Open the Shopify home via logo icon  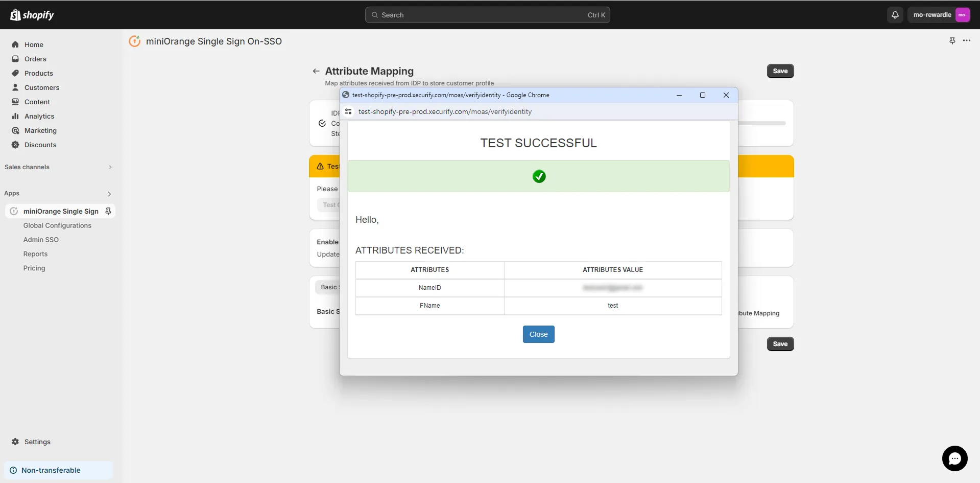[15, 15]
